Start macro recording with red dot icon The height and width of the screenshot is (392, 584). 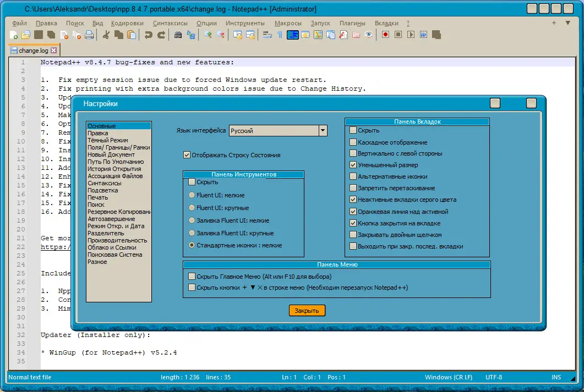385,35
